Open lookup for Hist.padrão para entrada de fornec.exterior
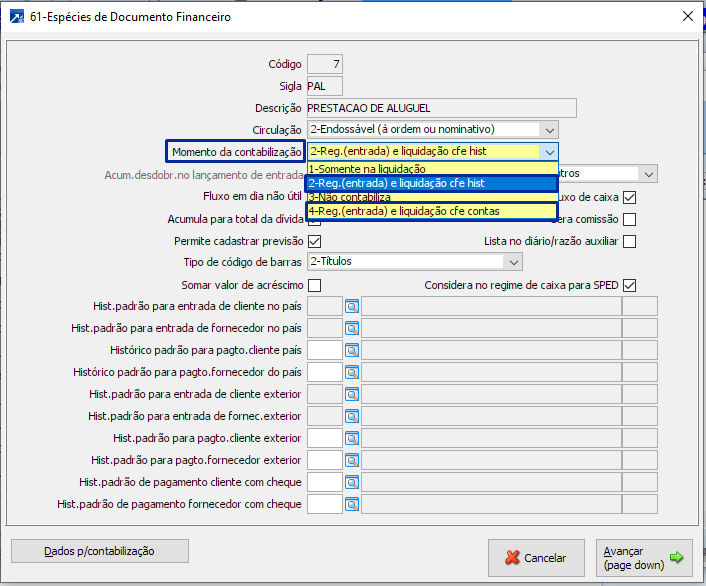Image resolution: width=706 pixels, height=586 pixels. [x=352, y=416]
